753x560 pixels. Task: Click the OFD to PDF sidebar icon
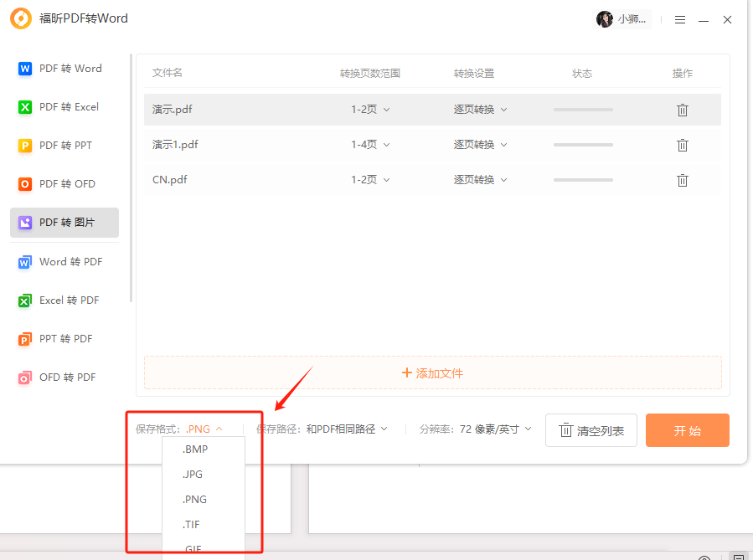25,378
